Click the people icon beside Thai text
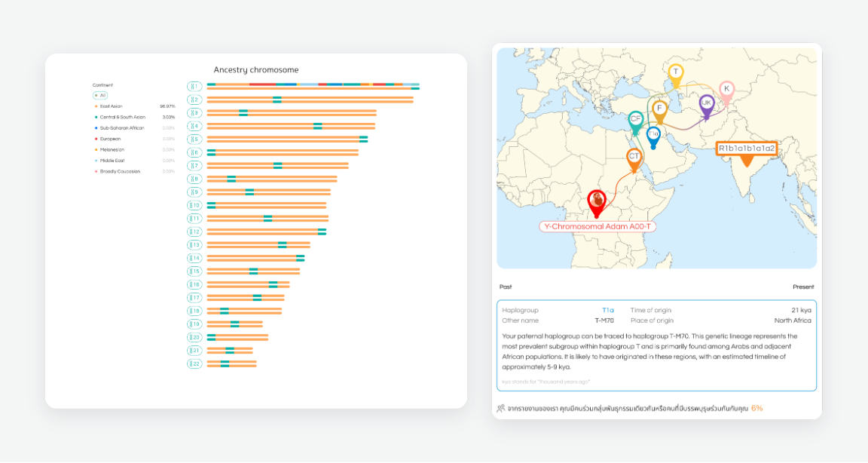868x463 pixels. [500, 409]
